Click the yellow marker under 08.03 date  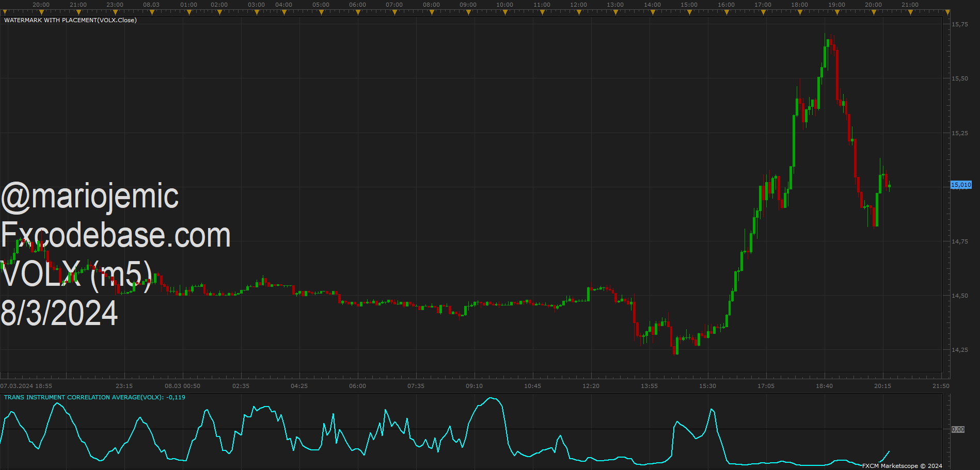coord(152,12)
